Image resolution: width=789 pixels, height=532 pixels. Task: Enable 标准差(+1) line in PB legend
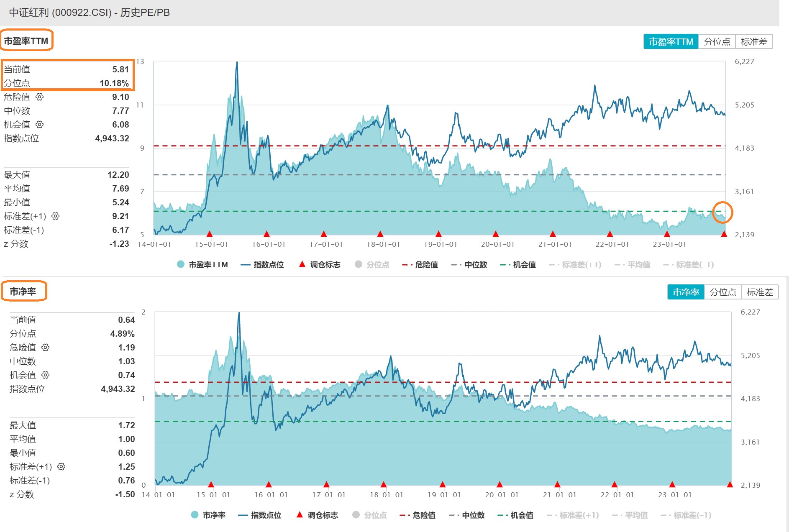click(x=573, y=515)
